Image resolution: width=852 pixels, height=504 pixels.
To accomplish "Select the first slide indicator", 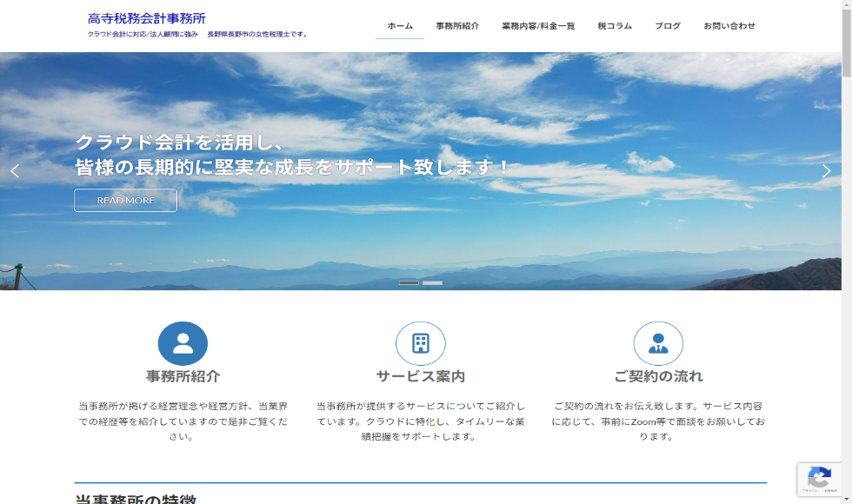I will (409, 283).
